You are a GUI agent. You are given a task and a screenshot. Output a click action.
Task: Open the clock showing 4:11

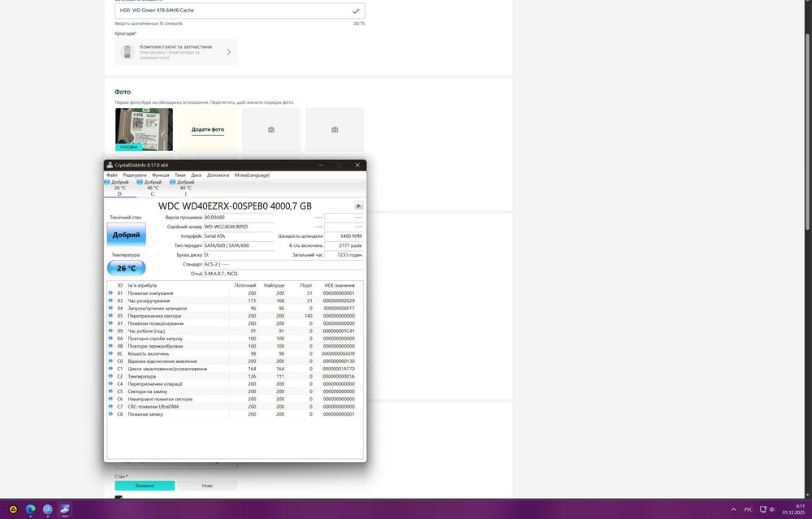tap(793, 510)
